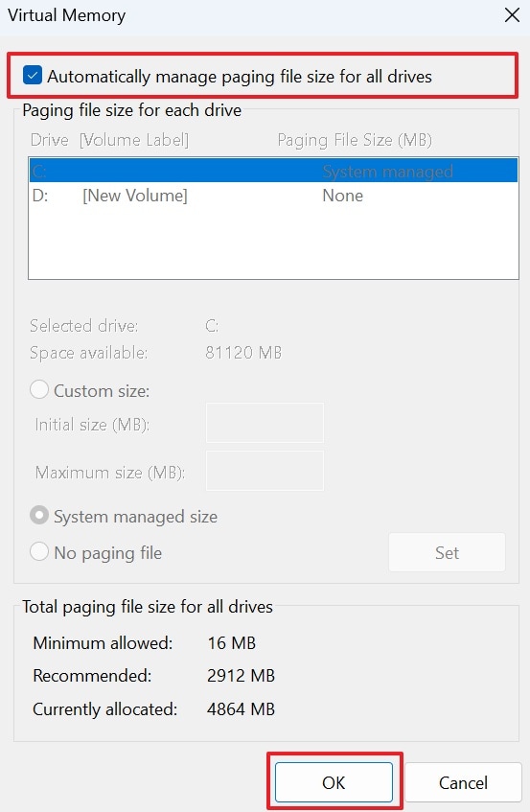This screenshot has height=812, width=530.
Task: Close the Virtual Memory dialog window
Action: coord(512,15)
